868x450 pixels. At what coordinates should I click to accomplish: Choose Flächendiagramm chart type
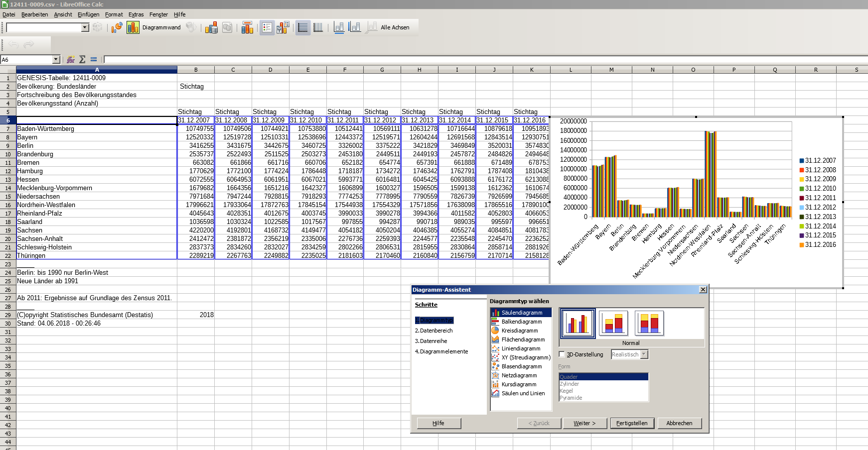point(521,339)
